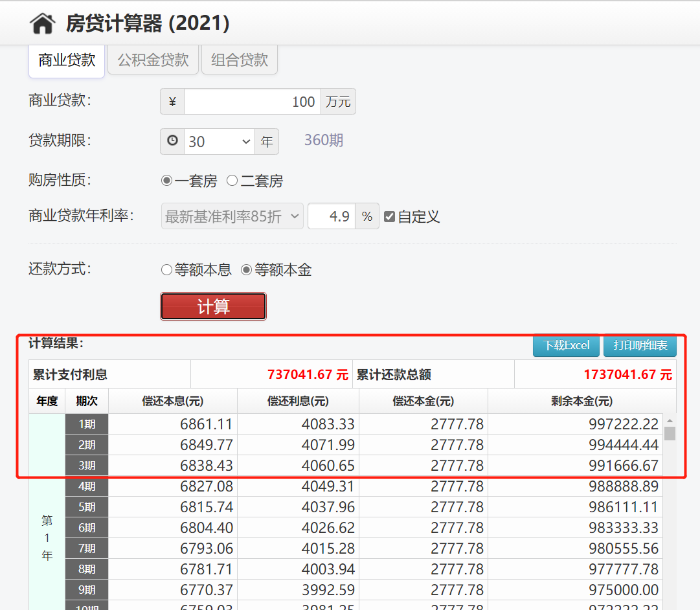The width and height of the screenshot is (700, 610).
Task: Click the 下载Excel button
Action: (566, 346)
